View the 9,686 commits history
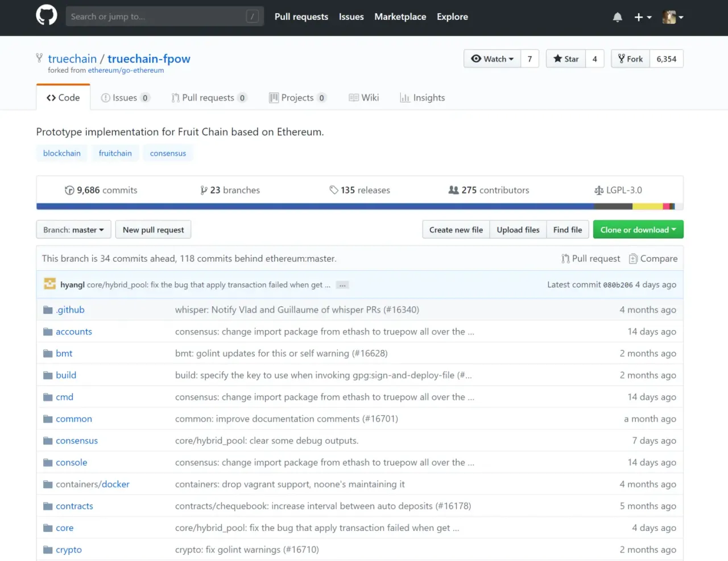 [x=101, y=190]
